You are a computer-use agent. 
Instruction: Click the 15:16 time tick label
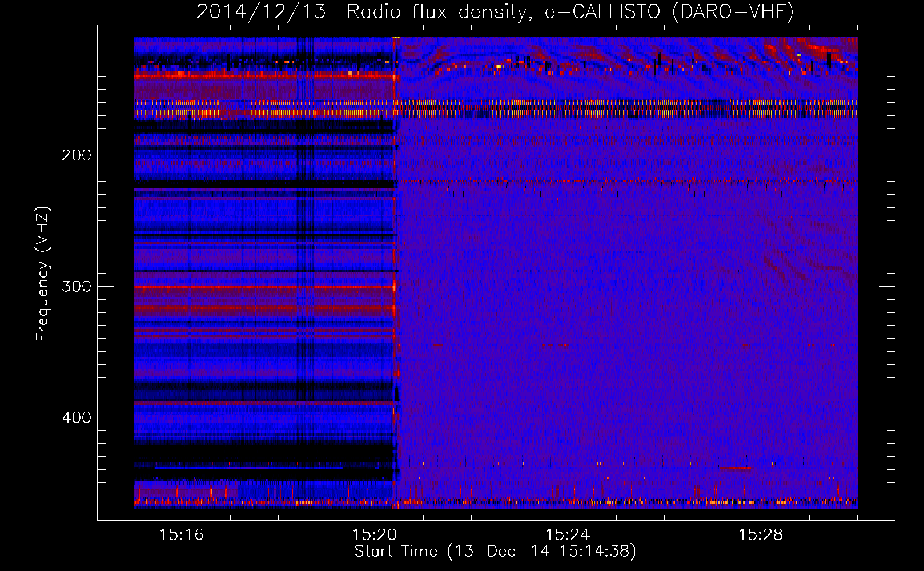tap(182, 534)
